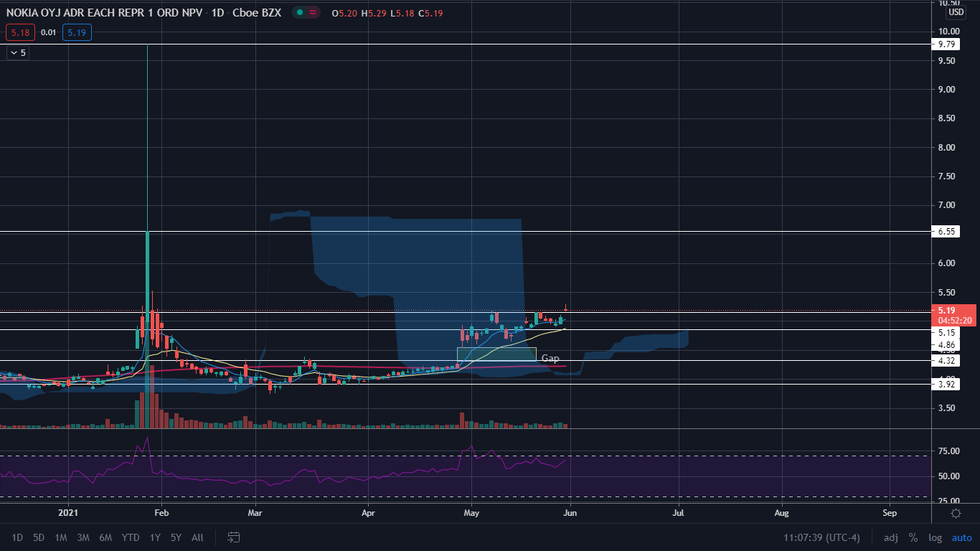Select the 3M date range

[x=83, y=537]
